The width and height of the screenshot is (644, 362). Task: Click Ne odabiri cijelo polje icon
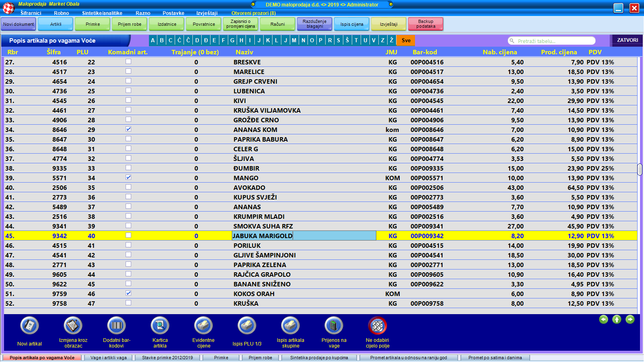tap(377, 325)
